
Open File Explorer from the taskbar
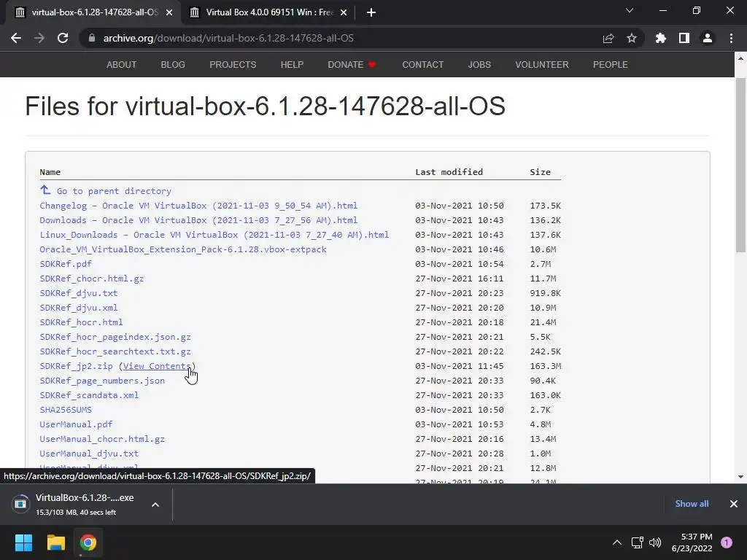click(x=55, y=542)
